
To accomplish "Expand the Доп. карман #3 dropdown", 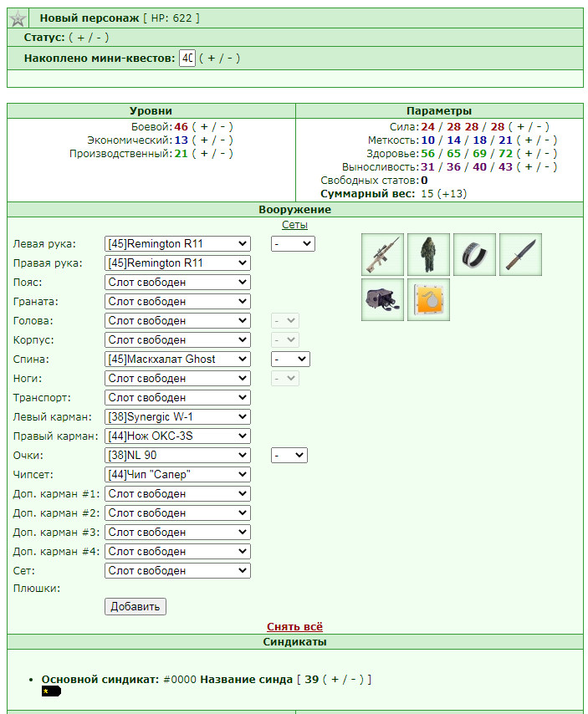I will [x=177, y=532].
